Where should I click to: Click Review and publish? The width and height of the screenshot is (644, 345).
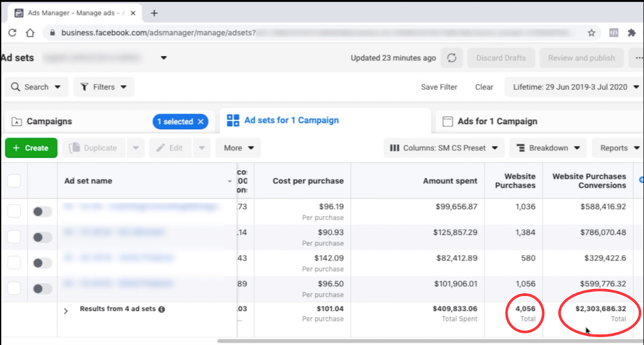[x=582, y=58]
